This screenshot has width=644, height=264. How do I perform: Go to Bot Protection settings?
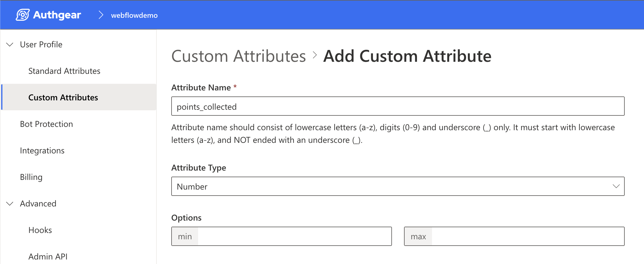tap(46, 124)
